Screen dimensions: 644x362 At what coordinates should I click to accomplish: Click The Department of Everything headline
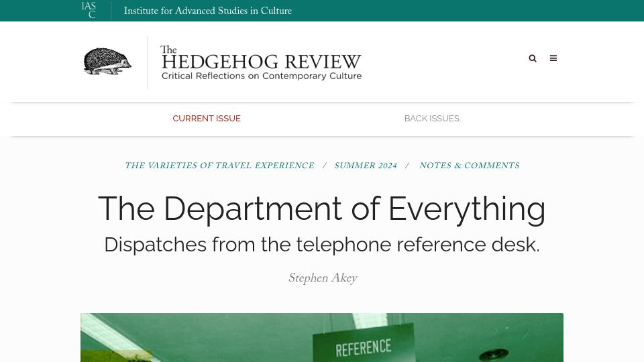click(322, 209)
